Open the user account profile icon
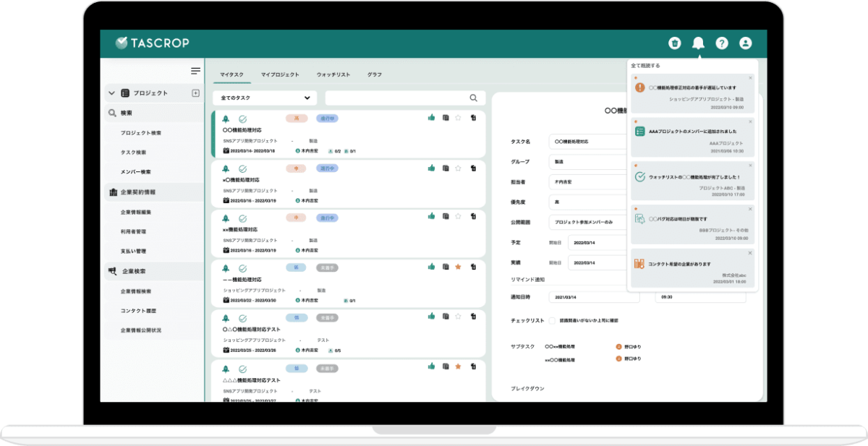This screenshot has height=446, width=868. pyautogui.click(x=745, y=43)
